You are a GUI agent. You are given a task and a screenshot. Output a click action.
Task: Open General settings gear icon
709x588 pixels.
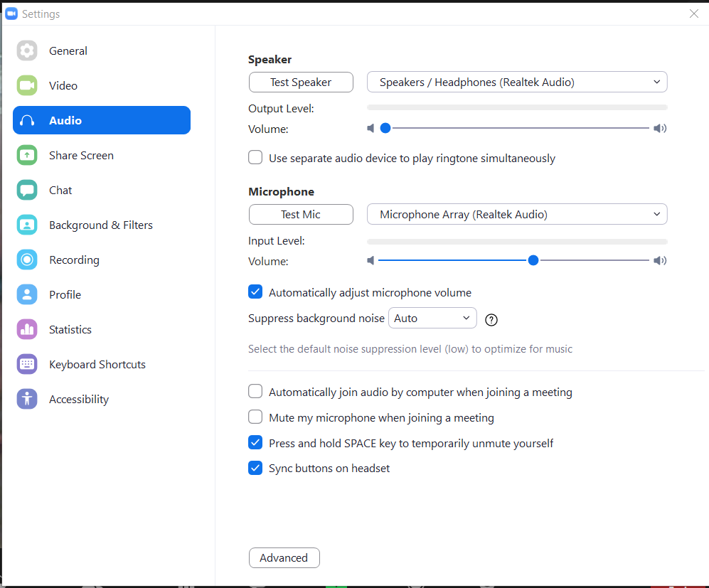(x=27, y=50)
